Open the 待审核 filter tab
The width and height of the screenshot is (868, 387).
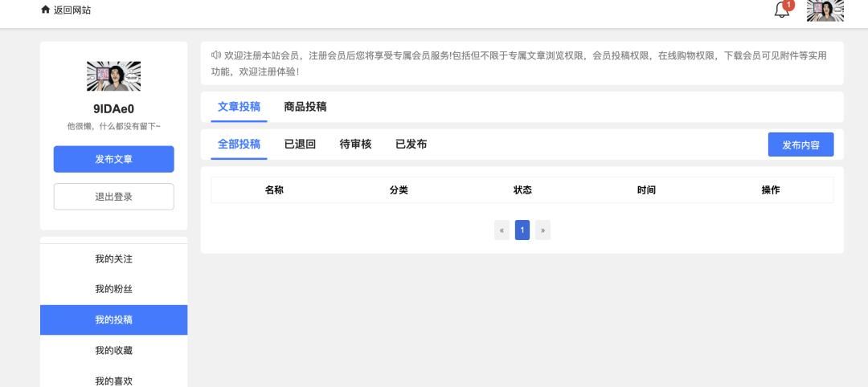355,145
